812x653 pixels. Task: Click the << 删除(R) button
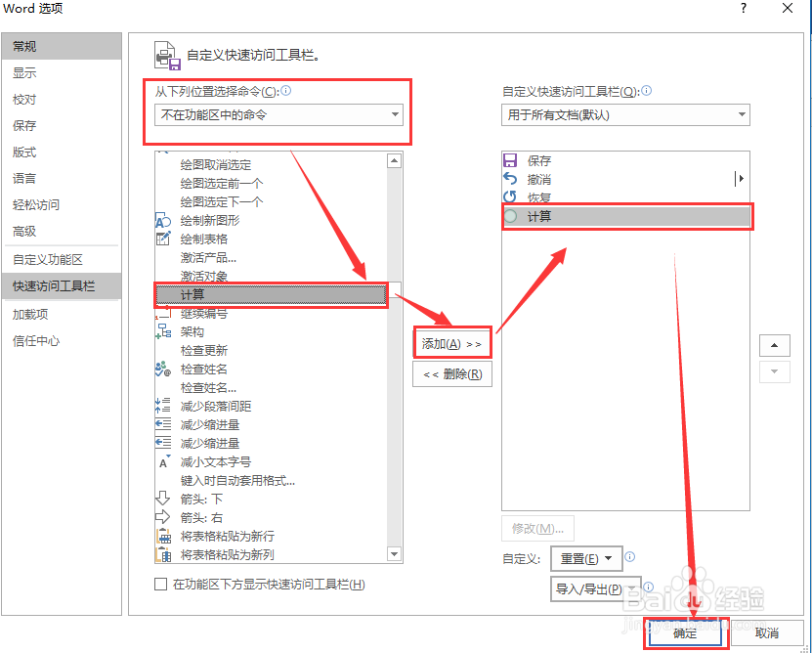click(452, 373)
